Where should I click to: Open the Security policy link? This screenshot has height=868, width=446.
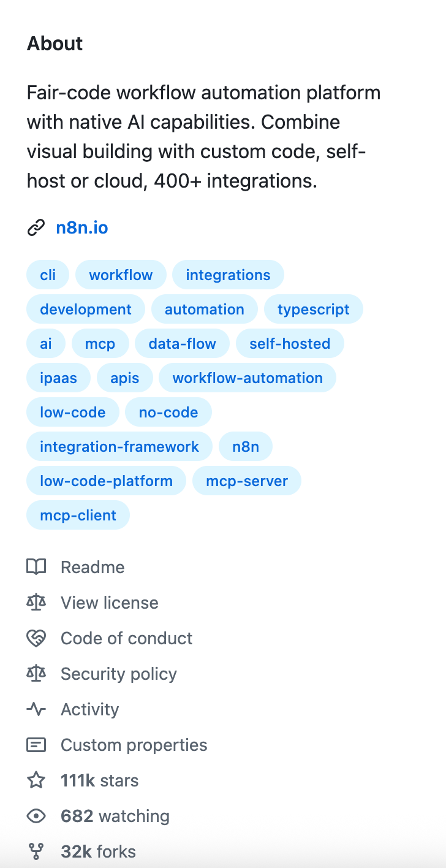click(x=118, y=674)
